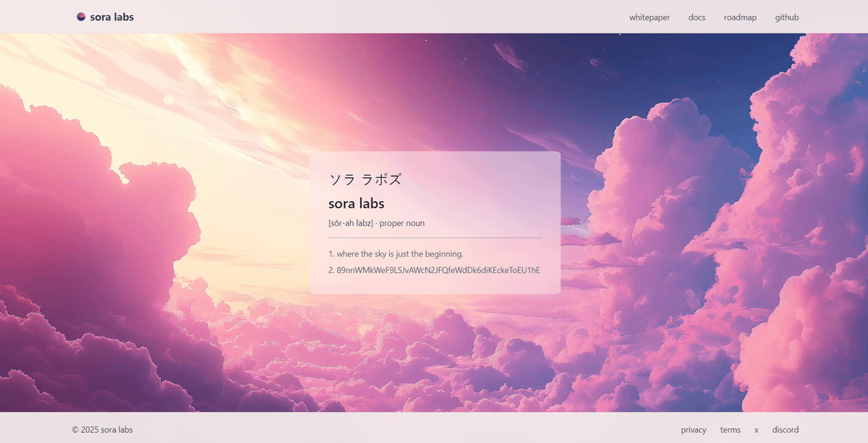The width and height of the screenshot is (868, 443).
Task: Open the whitepaper page
Action: point(650,17)
